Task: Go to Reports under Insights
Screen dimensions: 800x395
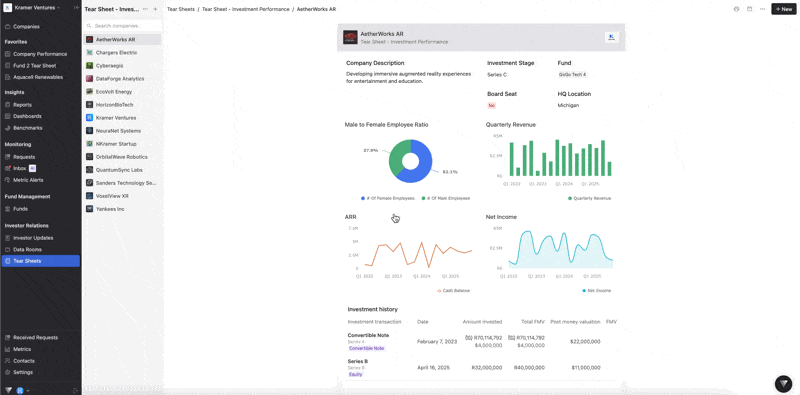Action: [x=22, y=105]
